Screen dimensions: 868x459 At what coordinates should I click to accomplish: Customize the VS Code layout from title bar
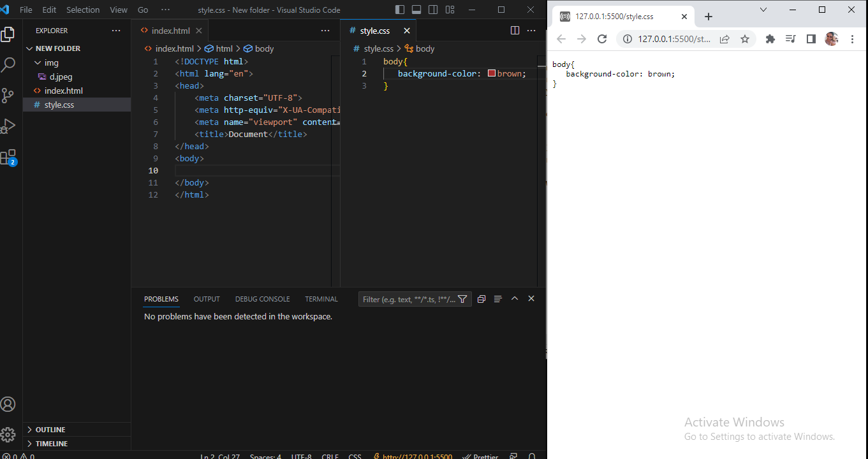450,10
